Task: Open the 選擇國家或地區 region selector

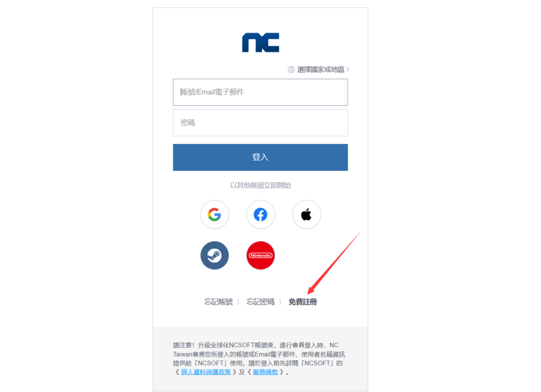Action: tap(321, 70)
